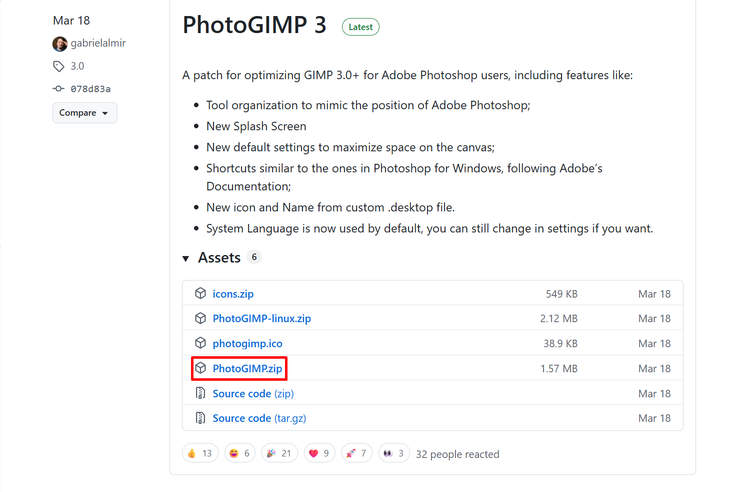
Task: Toggle the eyes reaction
Action: coord(394,454)
